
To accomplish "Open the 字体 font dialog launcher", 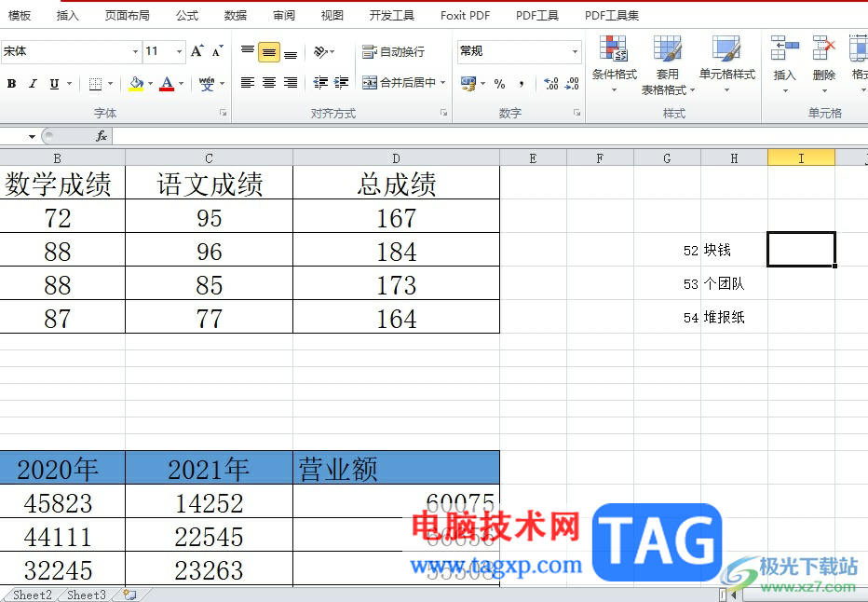I will [224, 113].
